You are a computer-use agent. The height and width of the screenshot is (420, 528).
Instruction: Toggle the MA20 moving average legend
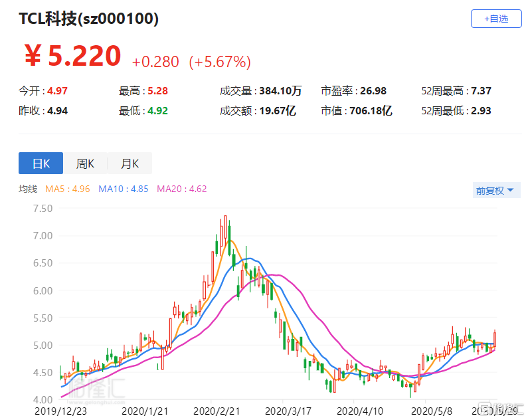tap(181, 189)
